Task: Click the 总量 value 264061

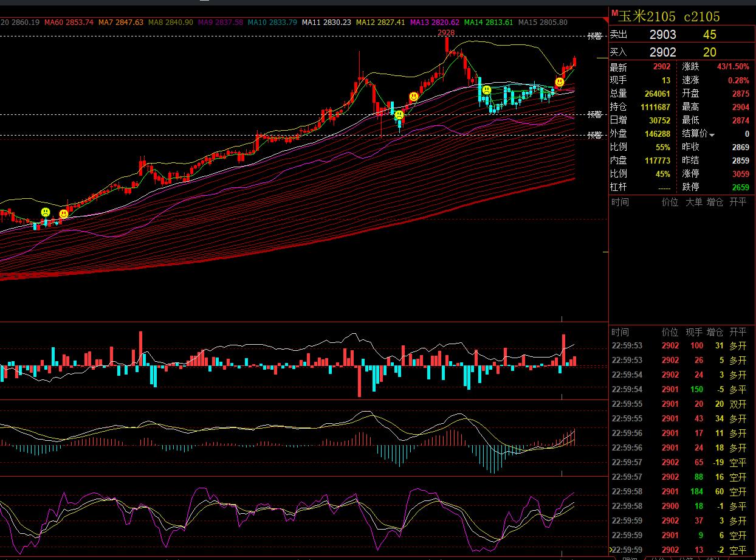Action: click(x=657, y=94)
